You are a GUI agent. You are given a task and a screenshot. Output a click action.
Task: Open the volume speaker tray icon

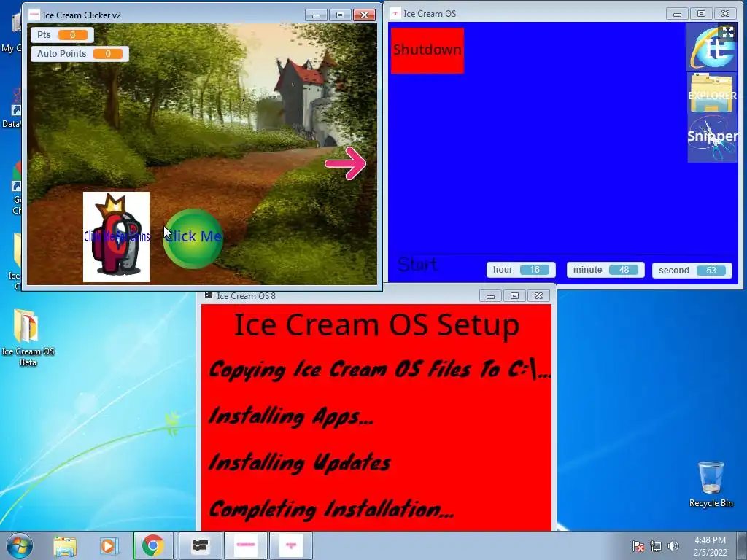[x=673, y=546]
